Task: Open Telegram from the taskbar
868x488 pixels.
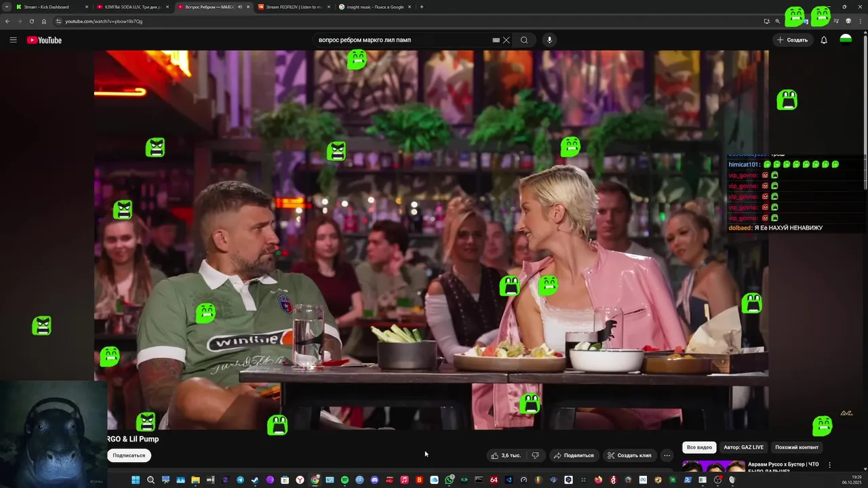Action: (x=240, y=480)
